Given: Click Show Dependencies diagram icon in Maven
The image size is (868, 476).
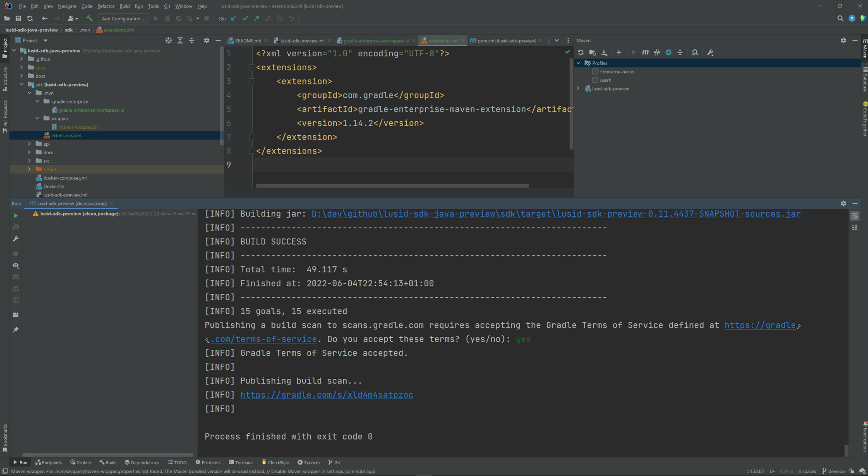Looking at the screenshot, I should tap(694, 53).
